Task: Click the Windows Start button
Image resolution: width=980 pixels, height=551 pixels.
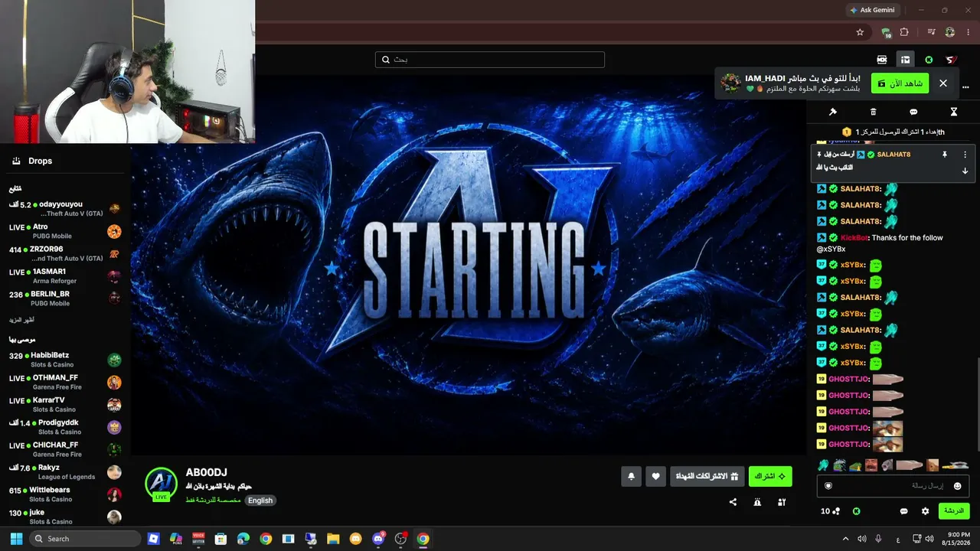Action: [x=16, y=539]
